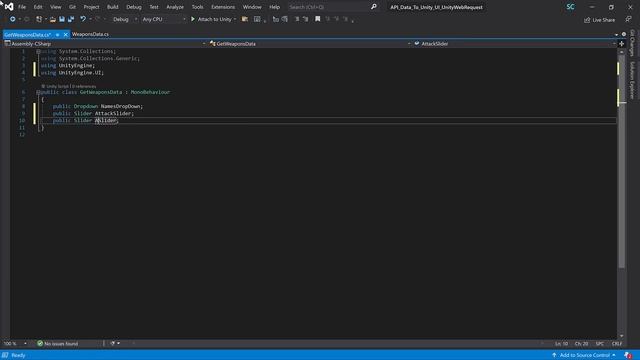Open the SC account badge
This screenshot has height=360, width=640.
click(x=570, y=7)
